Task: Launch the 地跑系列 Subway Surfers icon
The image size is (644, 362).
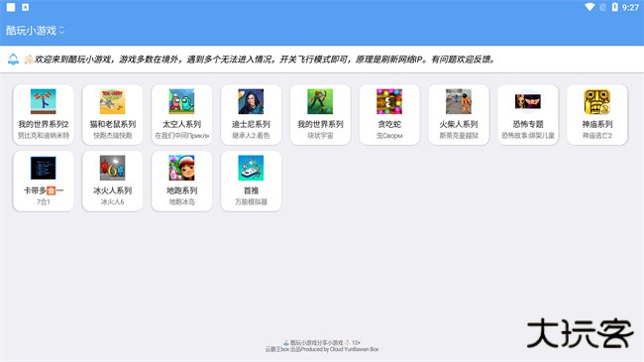Action: click(181, 168)
